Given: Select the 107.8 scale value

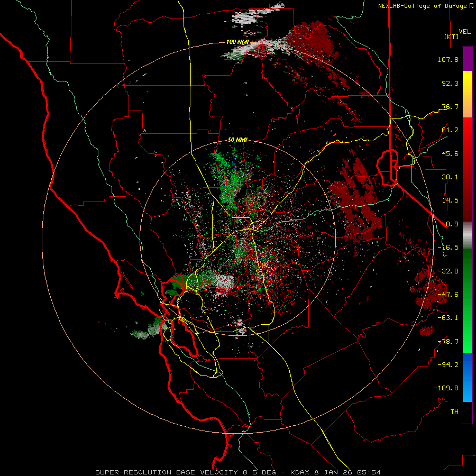Looking at the screenshot, I should (x=448, y=59).
